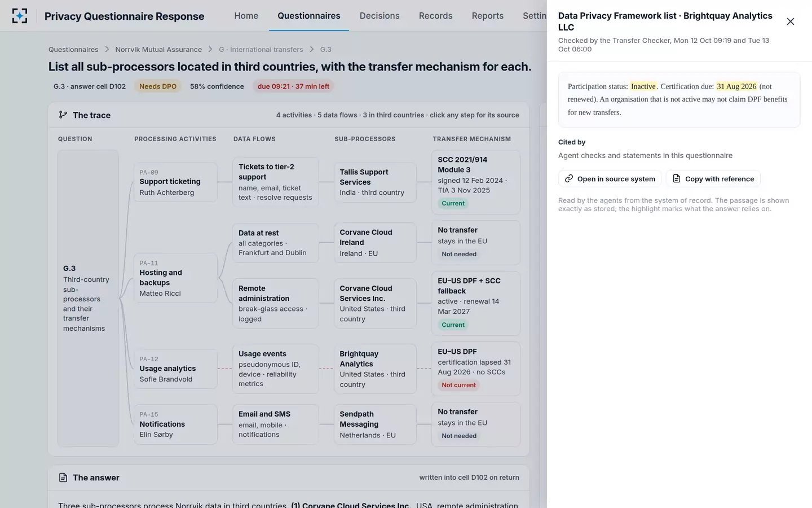
Task: Open G · International transfers breadcrumb
Action: point(261,49)
